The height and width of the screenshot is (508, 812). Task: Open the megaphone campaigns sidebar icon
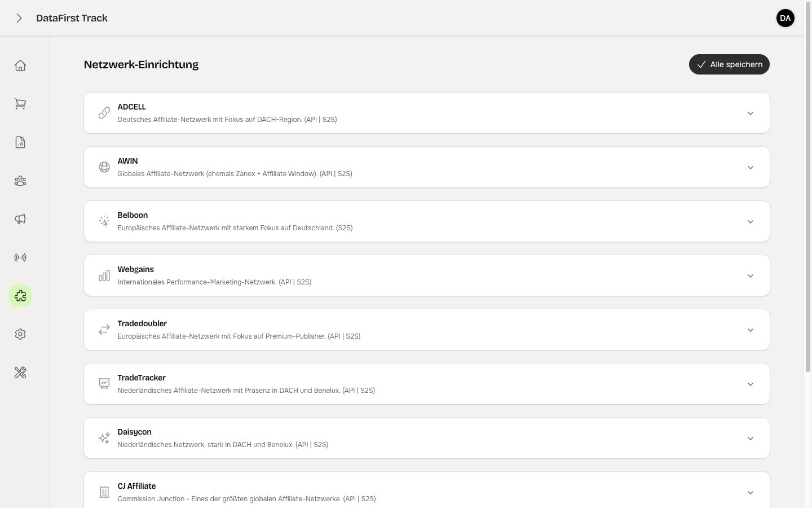[20, 219]
